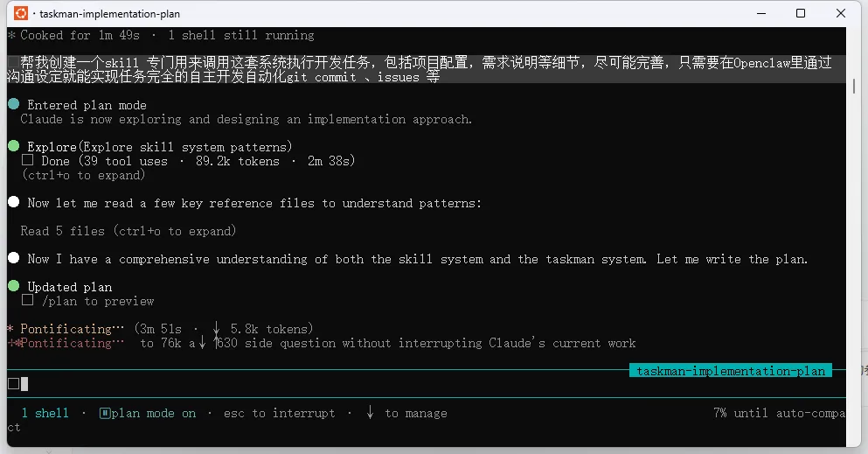Click the green bullet beside Updated plan
868x454 pixels.
click(x=14, y=286)
